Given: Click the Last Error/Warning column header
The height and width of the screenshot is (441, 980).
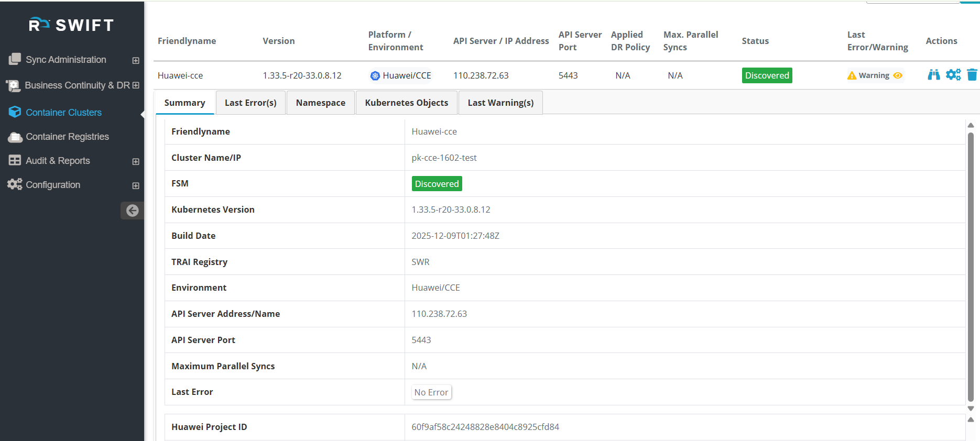Looking at the screenshot, I should coord(878,41).
